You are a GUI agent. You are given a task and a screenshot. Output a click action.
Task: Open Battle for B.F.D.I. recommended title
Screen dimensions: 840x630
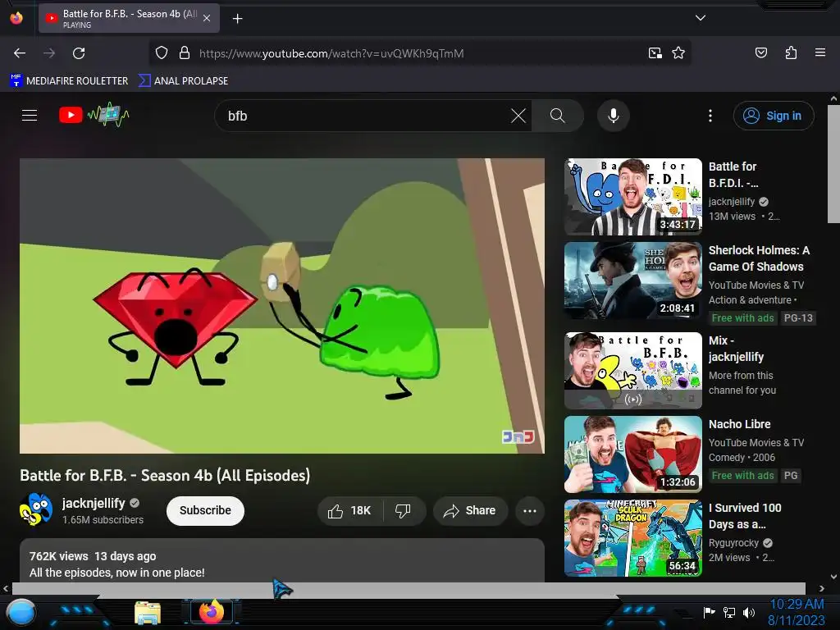coord(733,175)
